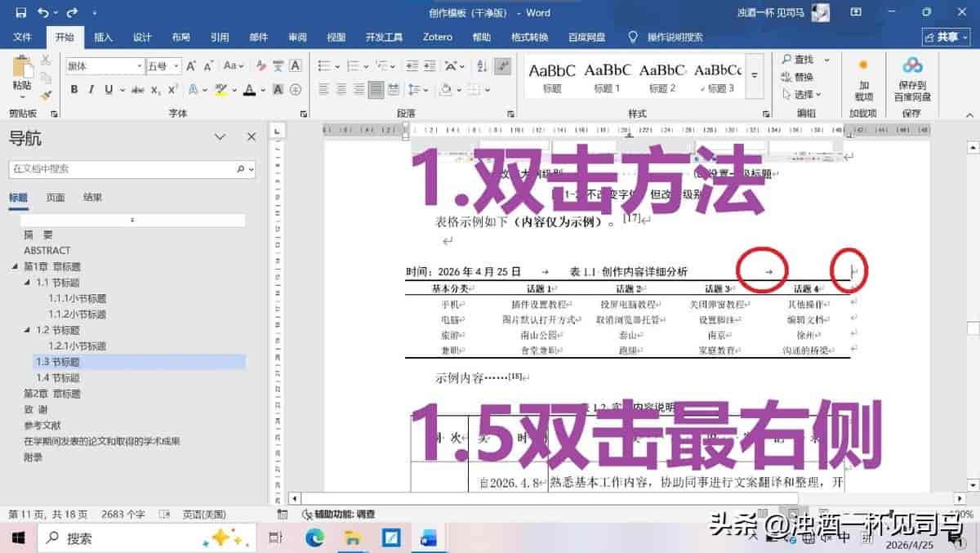Apply Underline formatting
Image resolution: width=980 pixels, height=553 pixels.
108,90
